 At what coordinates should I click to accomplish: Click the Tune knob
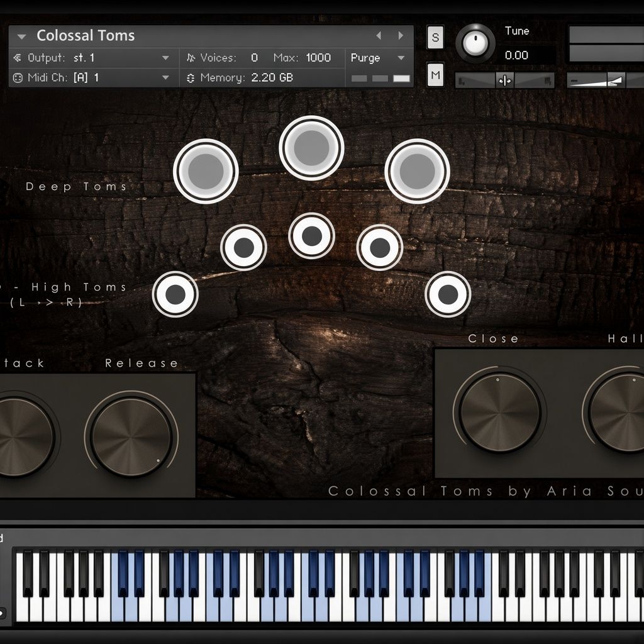pyautogui.click(x=475, y=43)
